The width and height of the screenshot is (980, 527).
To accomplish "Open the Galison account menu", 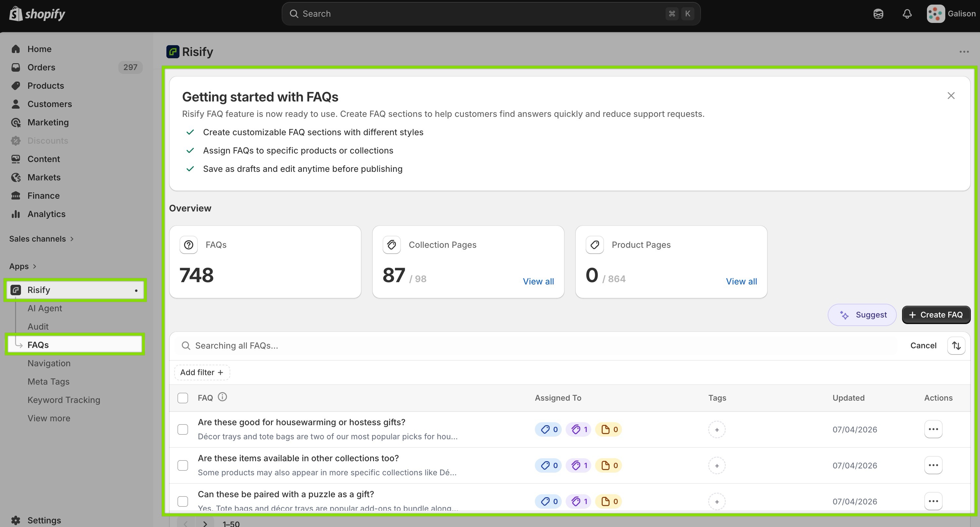I will (x=951, y=14).
